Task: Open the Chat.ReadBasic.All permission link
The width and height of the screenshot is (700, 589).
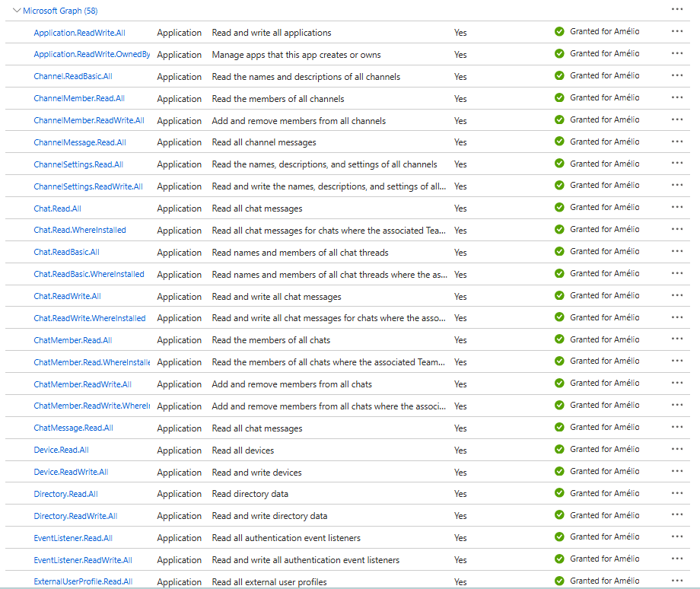Action: (x=66, y=252)
